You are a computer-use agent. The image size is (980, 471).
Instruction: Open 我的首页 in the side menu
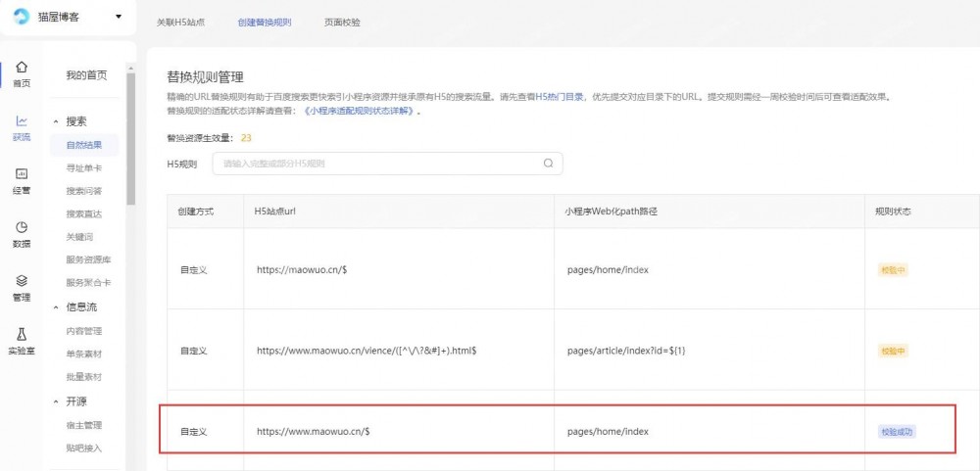coord(86,75)
